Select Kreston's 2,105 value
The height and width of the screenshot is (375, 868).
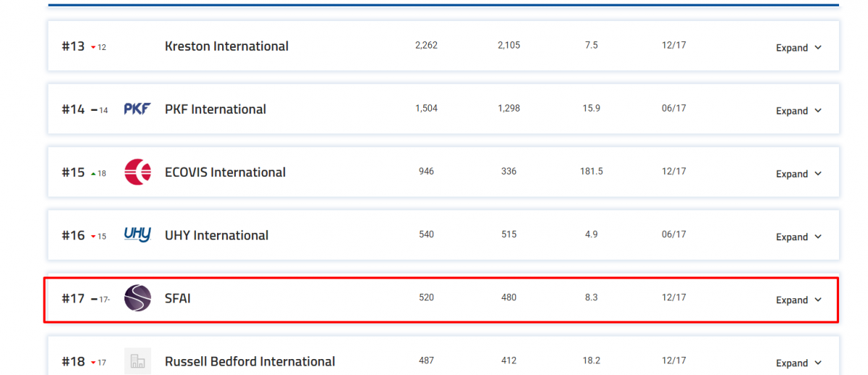pyautogui.click(x=509, y=45)
